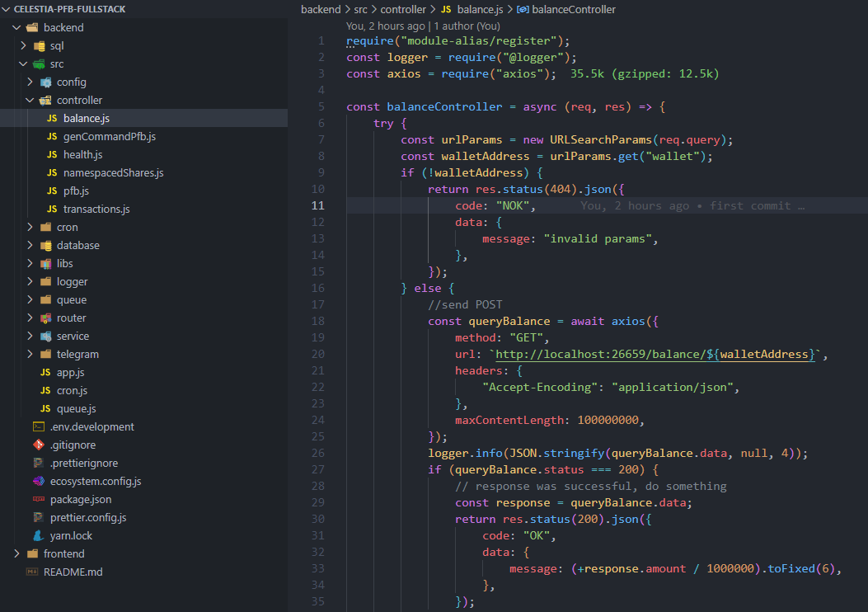868x612 pixels.
Task: Expand the frontend folder
Action: 16,553
